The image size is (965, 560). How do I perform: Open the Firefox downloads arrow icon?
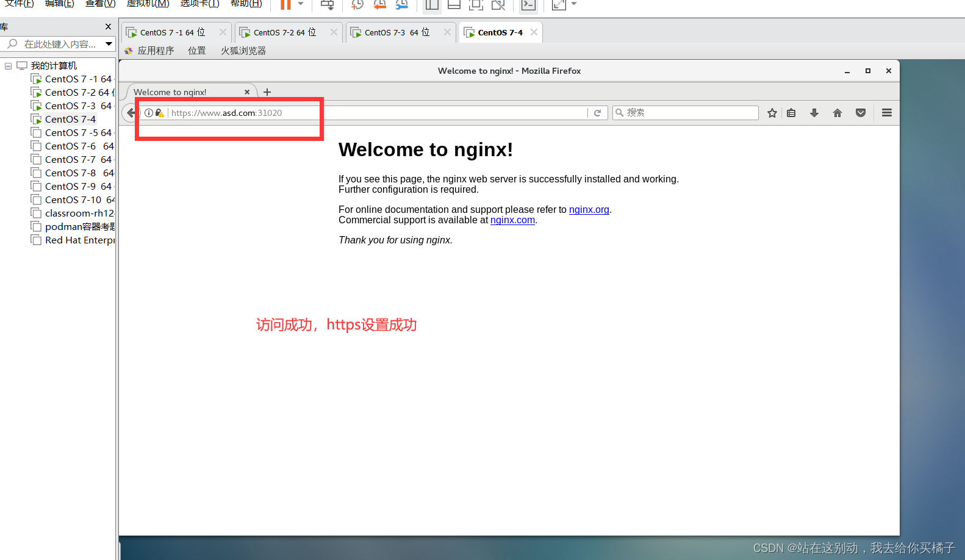(x=814, y=113)
